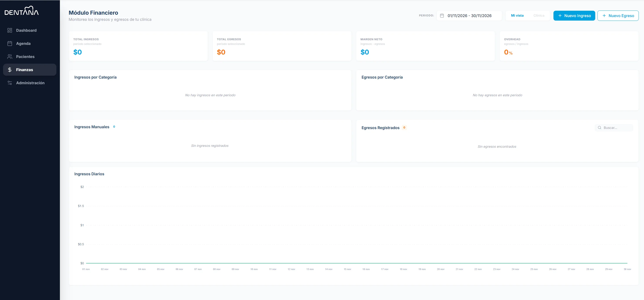This screenshot has width=644, height=300.
Task: Click the Ingresos Manuales count badge
Action: click(x=114, y=127)
